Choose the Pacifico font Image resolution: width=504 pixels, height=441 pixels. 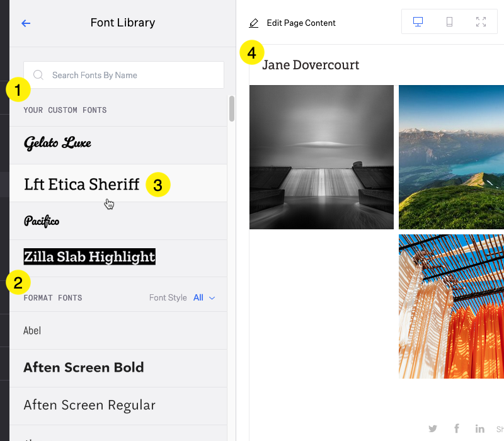118,221
